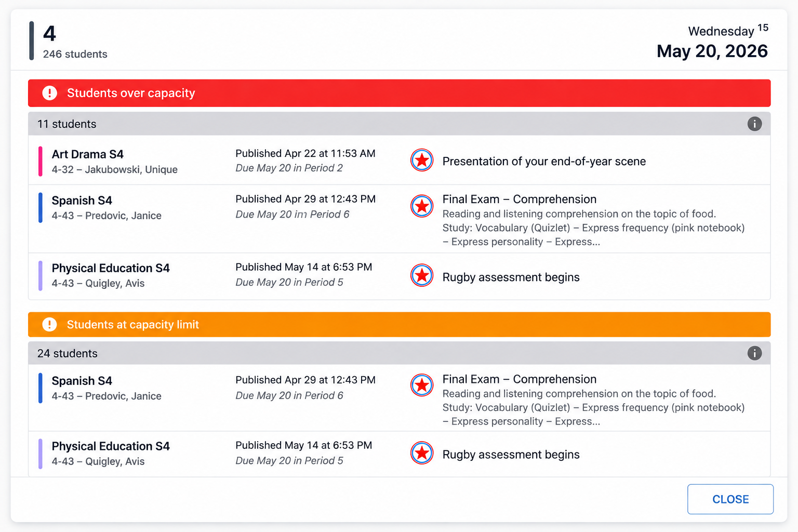Click info icon in 24 students header

(754, 353)
